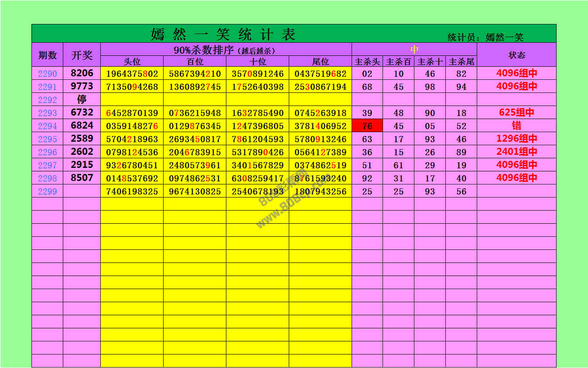Image resolution: width=588 pixels, height=368 pixels.
Task: Select the 主杀头 column header
Action: (x=367, y=61)
